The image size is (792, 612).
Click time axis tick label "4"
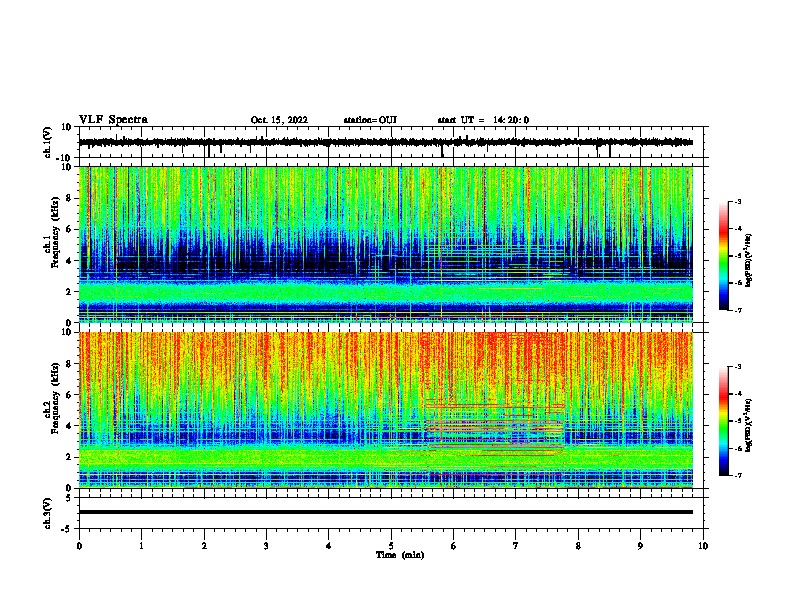tap(329, 546)
